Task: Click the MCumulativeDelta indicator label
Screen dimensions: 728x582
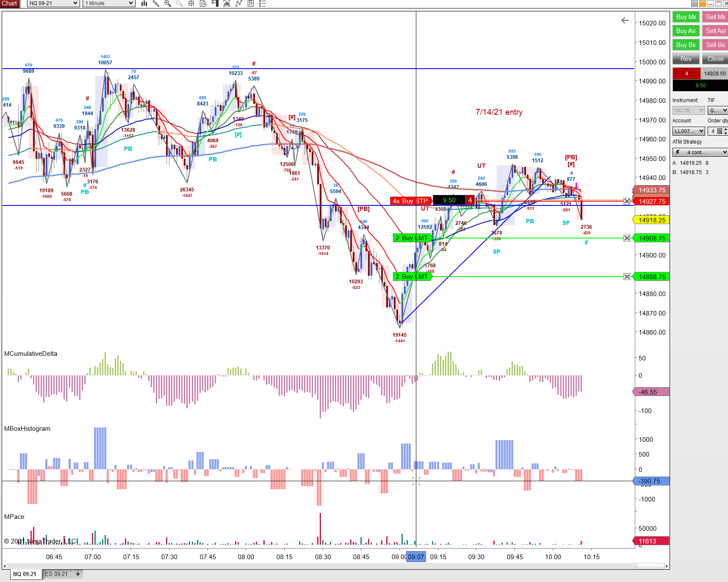Action: point(30,354)
